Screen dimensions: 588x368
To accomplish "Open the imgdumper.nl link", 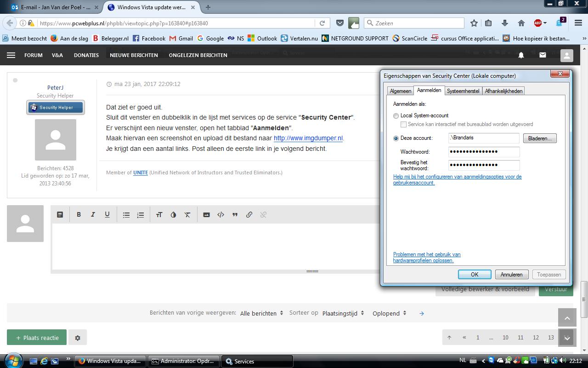I will click(308, 138).
